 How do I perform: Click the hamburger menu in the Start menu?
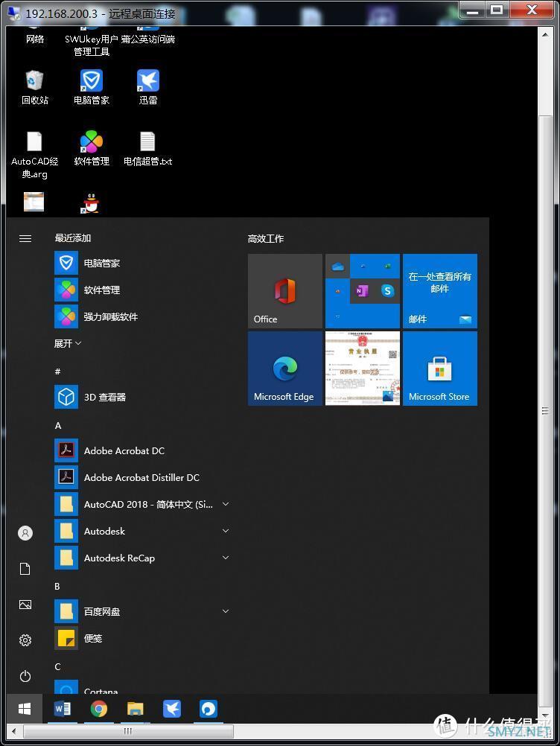(x=25, y=238)
